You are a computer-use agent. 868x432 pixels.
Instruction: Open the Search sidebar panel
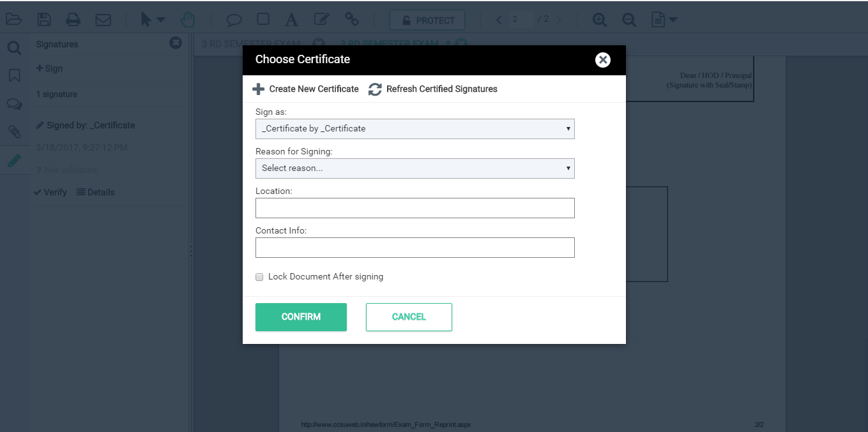pos(14,48)
